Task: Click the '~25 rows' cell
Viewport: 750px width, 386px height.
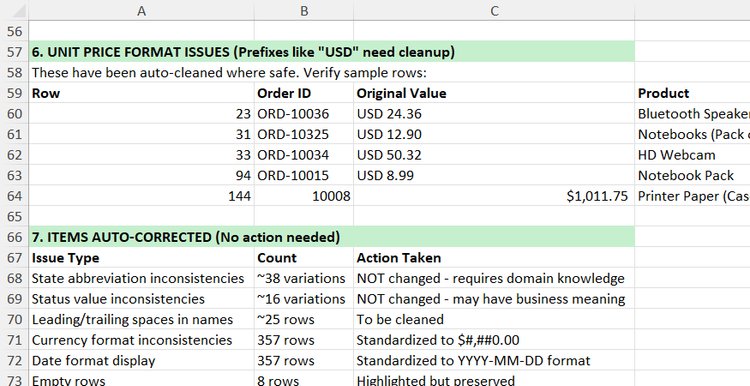Action: click(304, 320)
